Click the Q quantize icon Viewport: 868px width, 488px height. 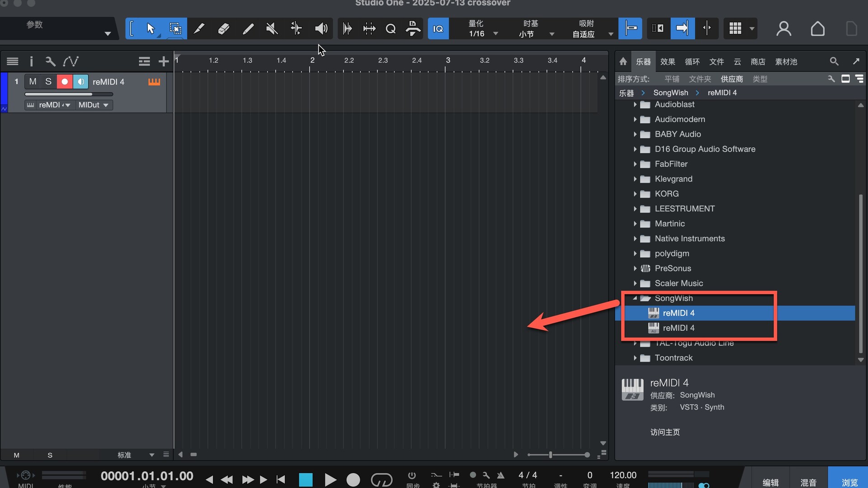(391, 29)
